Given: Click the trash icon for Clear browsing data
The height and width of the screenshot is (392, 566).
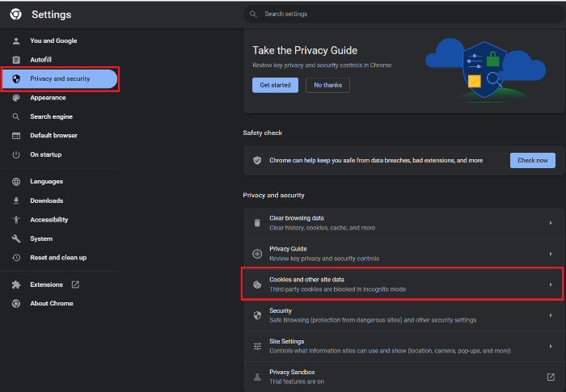Looking at the screenshot, I should [257, 223].
